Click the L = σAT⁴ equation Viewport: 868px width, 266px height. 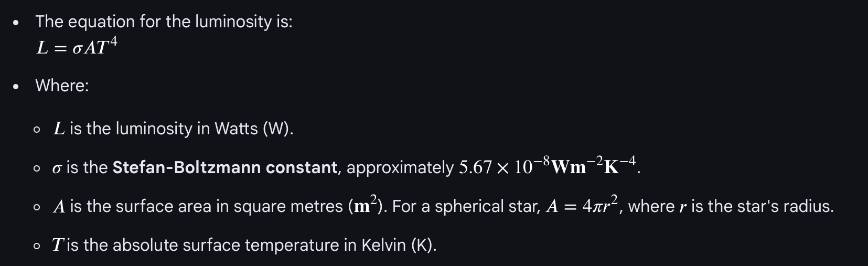coord(77,48)
